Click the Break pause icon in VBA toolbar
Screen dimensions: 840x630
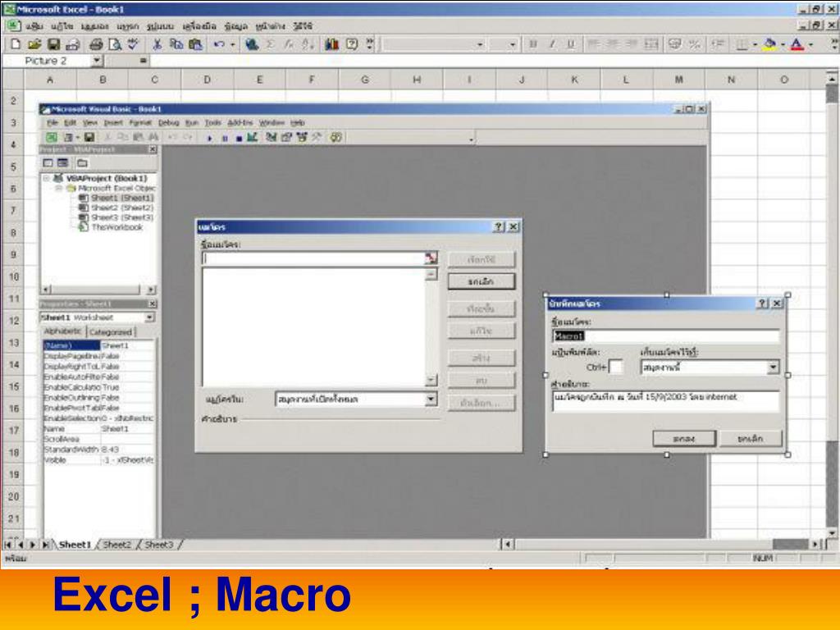[x=225, y=138]
